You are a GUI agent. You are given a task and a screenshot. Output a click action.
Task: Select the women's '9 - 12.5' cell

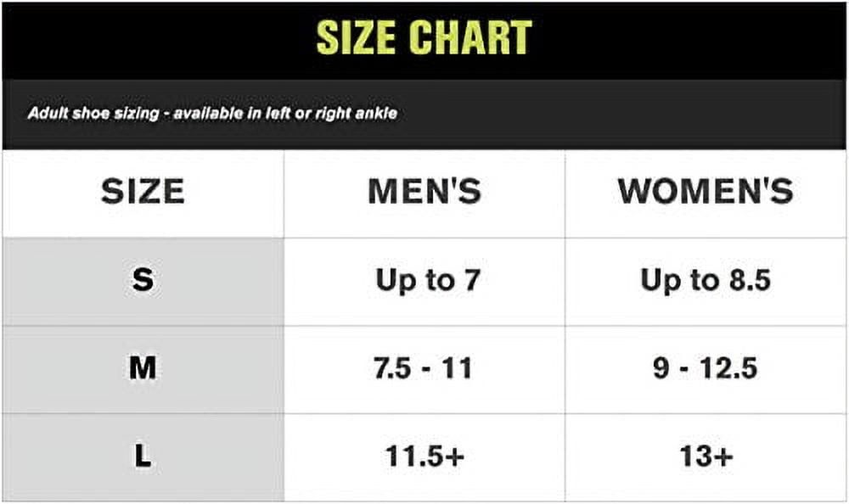pyautogui.click(x=705, y=369)
